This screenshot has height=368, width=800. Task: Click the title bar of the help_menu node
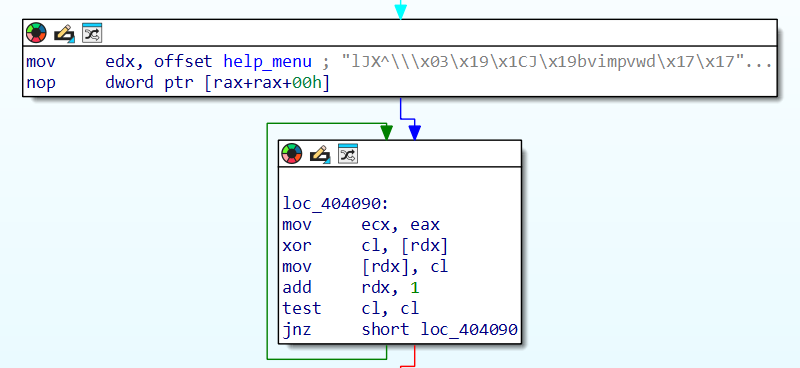coord(400,33)
